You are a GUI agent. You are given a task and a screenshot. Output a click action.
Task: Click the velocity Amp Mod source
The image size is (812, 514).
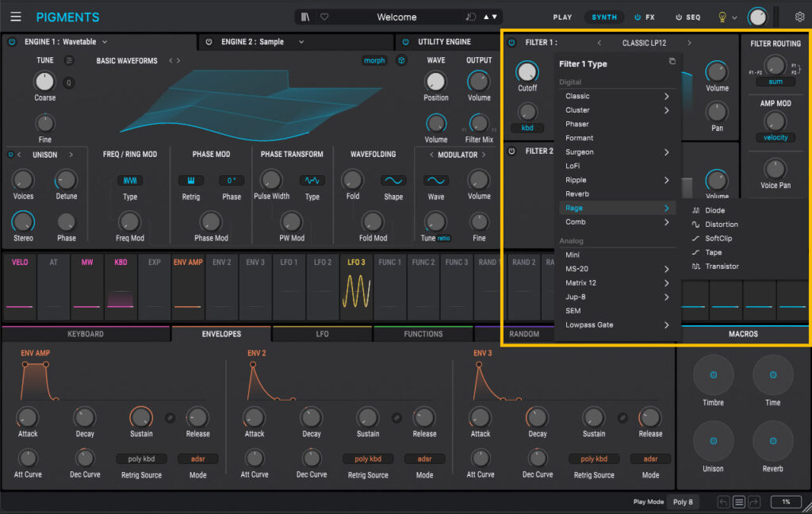pos(776,138)
